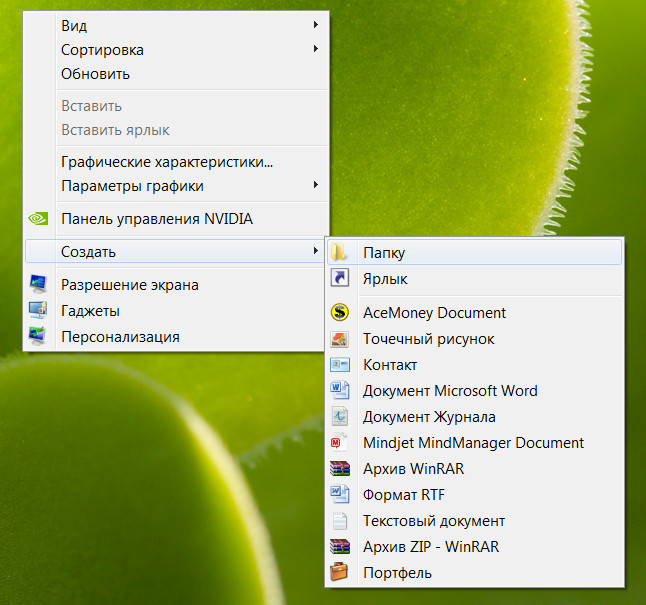646x605 pixels.
Task: Click the bitmap paint icon beside Точечный рисунок
Action: [x=340, y=339]
